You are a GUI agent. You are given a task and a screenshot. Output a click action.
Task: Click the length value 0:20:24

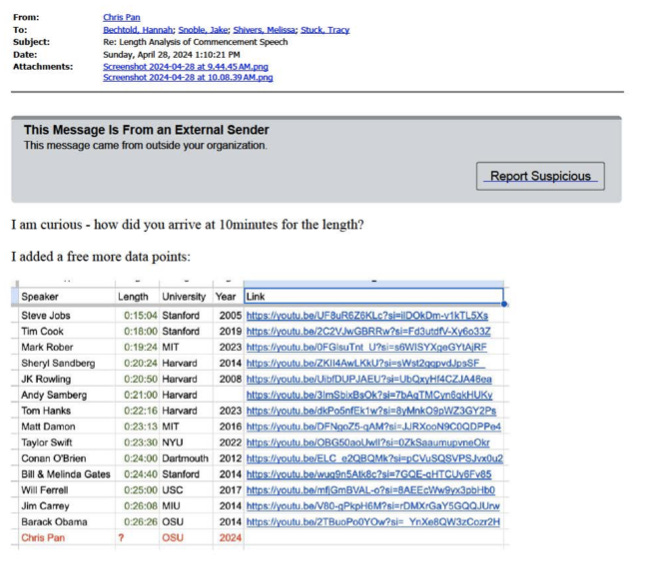tap(140, 363)
